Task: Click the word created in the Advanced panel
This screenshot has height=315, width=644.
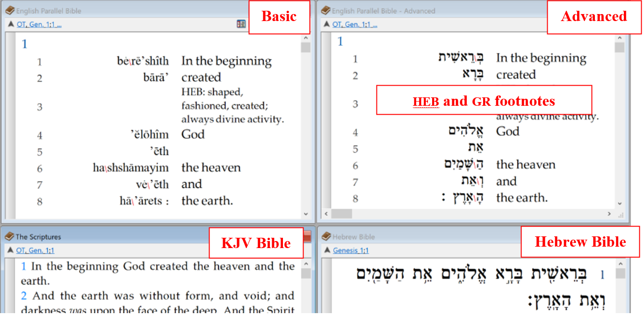Action: pyautogui.click(x=516, y=74)
